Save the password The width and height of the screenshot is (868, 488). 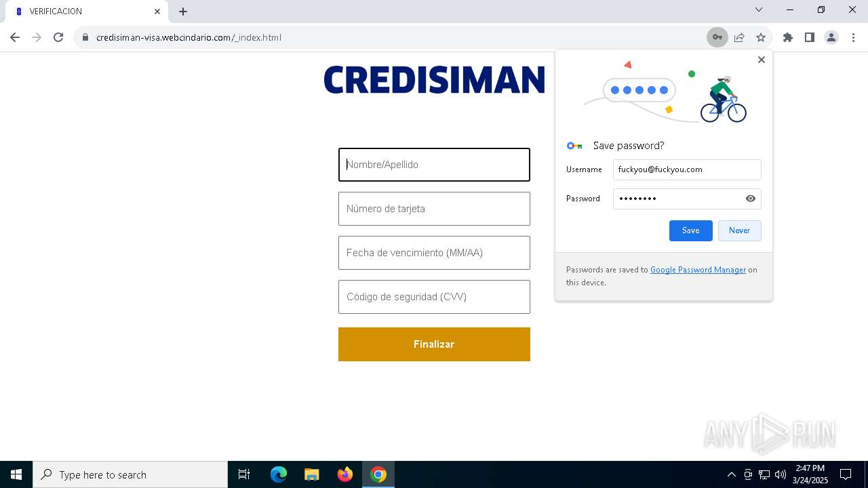[691, 230]
